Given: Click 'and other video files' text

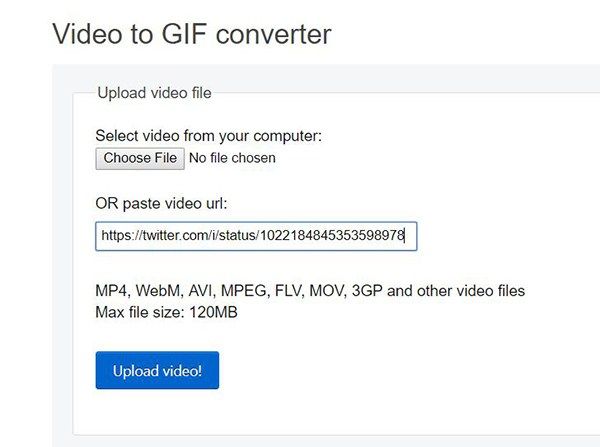Looking at the screenshot, I should [x=456, y=291].
